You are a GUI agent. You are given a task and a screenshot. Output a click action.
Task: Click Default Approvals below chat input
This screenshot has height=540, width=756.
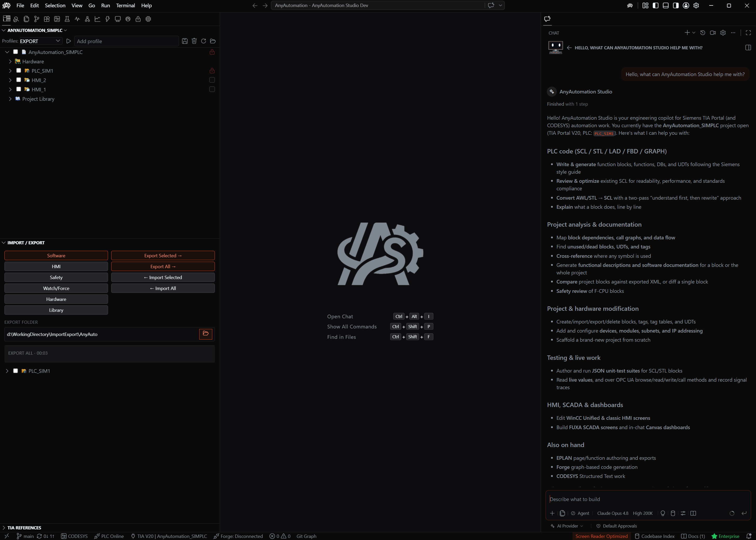pos(616,526)
